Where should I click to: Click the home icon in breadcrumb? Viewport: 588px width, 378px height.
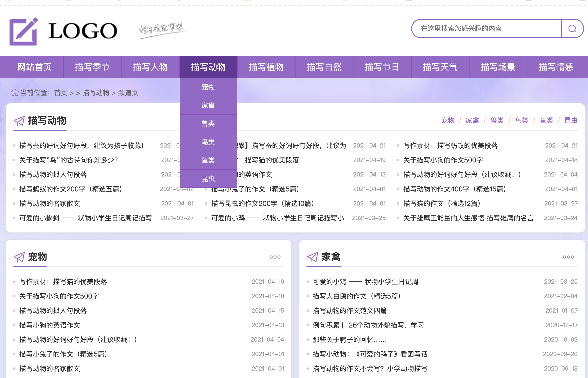(15, 93)
